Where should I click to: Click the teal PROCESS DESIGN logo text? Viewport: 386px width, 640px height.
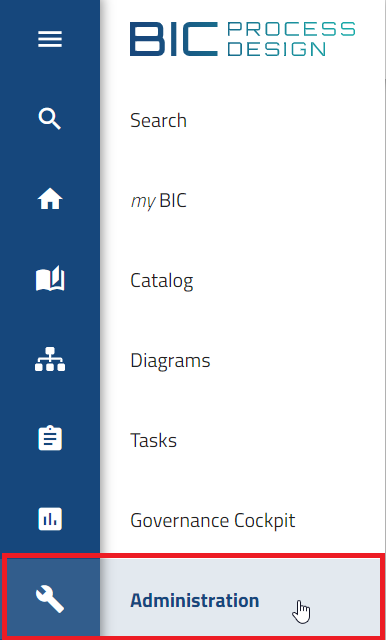291,39
